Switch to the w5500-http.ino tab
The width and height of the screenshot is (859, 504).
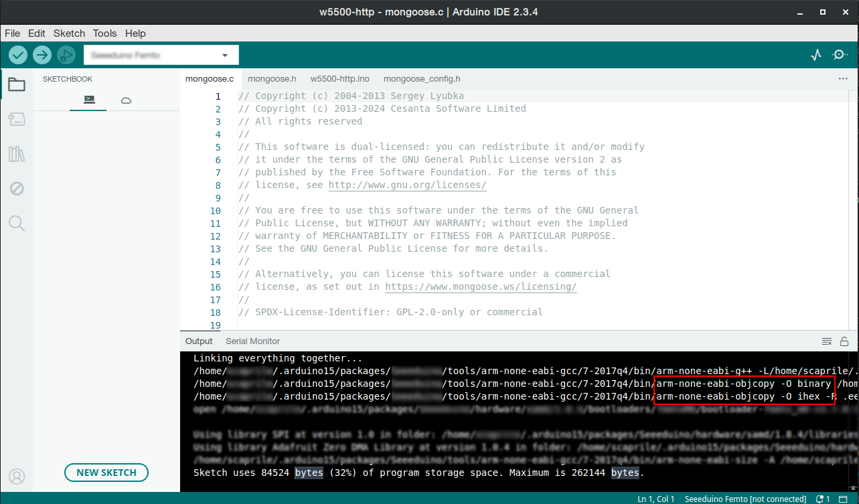(x=340, y=79)
